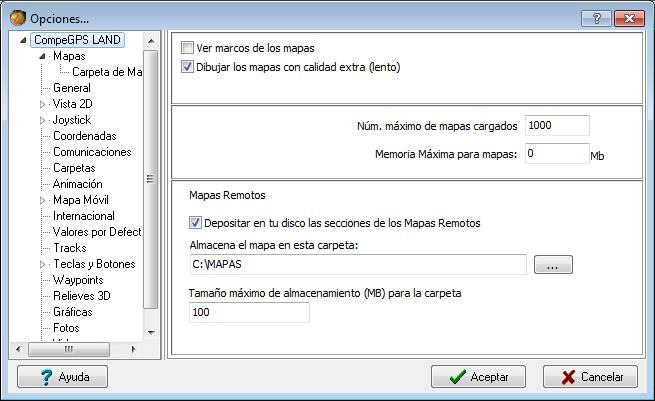
Task: Select Coordenadas in the options tree
Action: 84,136
